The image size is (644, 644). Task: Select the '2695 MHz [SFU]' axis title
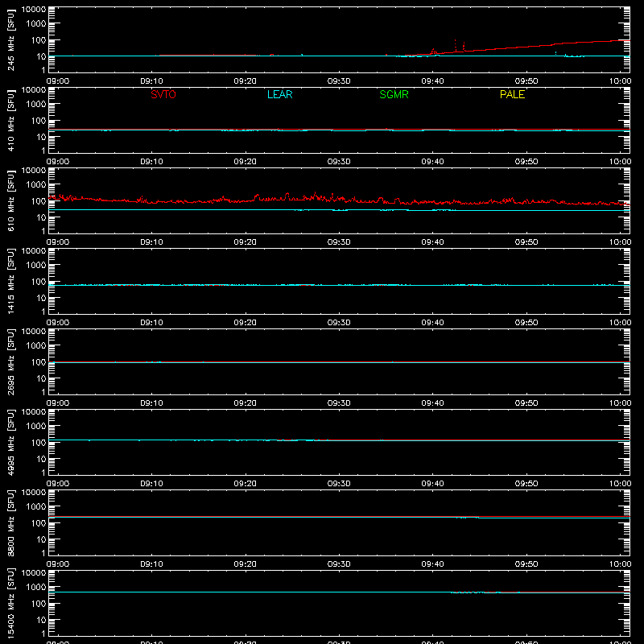pyautogui.click(x=10, y=362)
